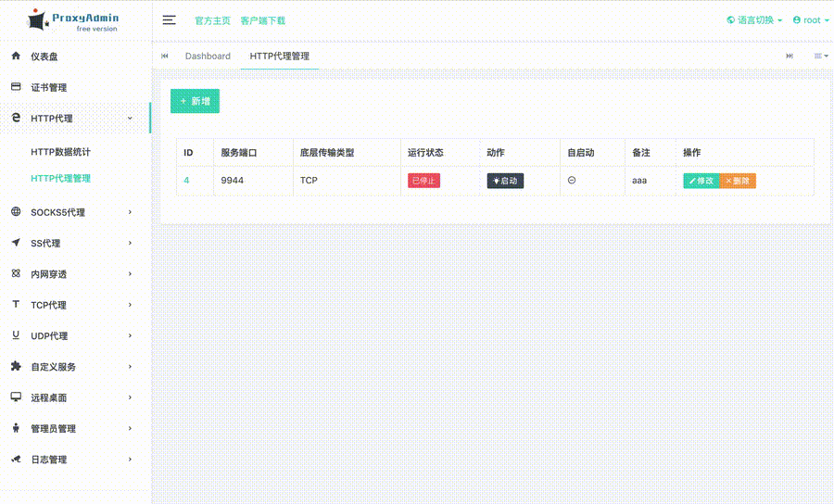
Task: Open the 客户端下载 link
Action: (263, 20)
